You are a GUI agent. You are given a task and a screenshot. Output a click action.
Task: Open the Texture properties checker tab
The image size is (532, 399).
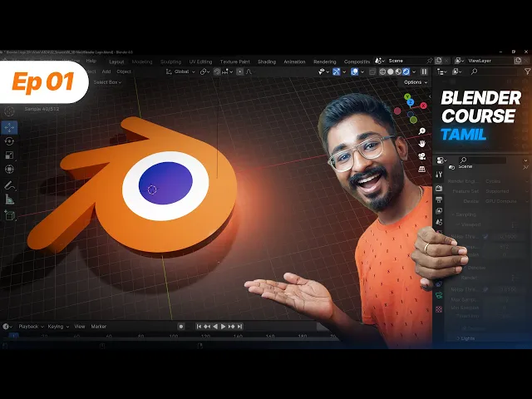click(x=439, y=309)
